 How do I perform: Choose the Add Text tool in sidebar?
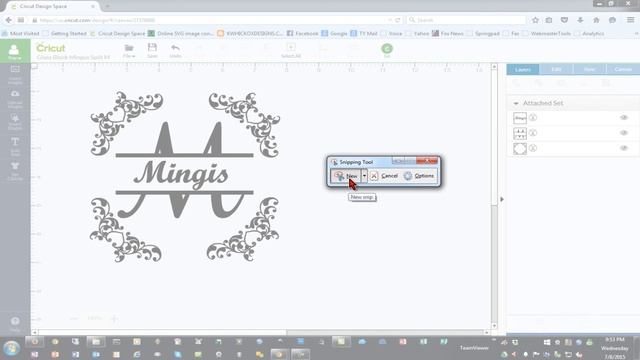pyautogui.click(x=15, y=146)
